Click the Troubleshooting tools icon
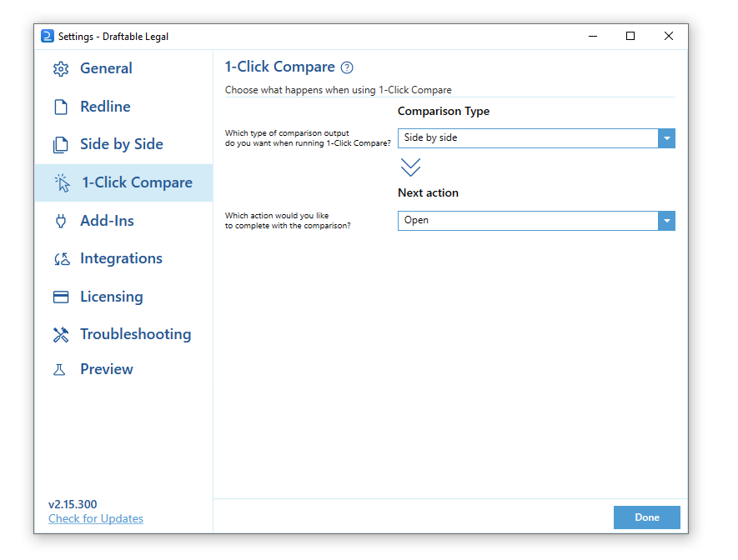The width and height of the screenshot is (738, 560). tap(61, 335)
